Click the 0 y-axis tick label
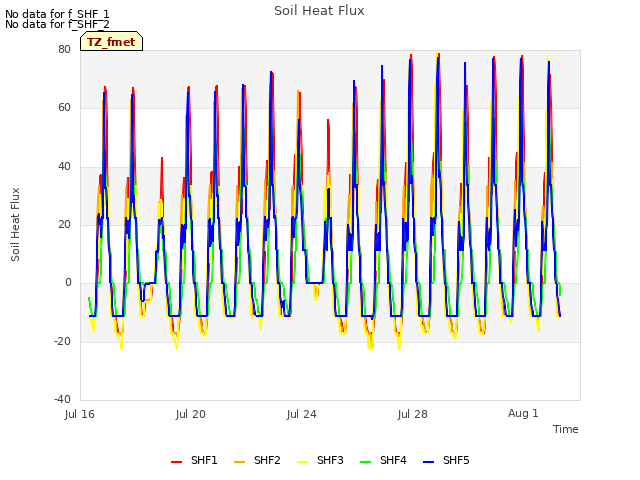Screen dimensions: 640x480 68,283
